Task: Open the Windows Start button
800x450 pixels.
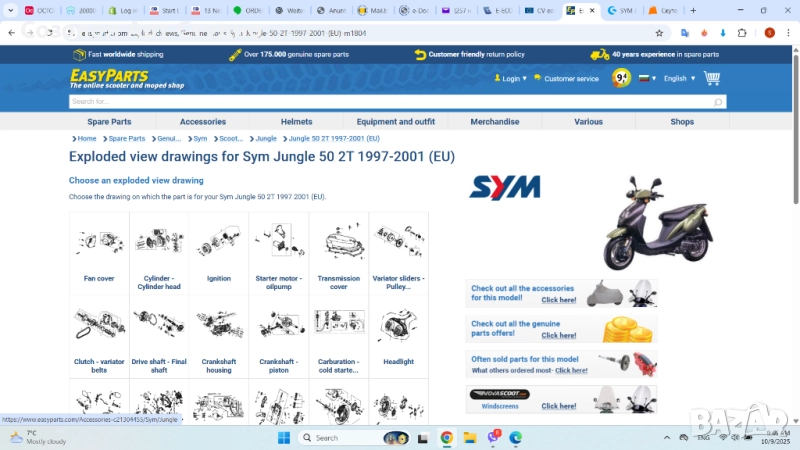Action: tap(284, 438)
